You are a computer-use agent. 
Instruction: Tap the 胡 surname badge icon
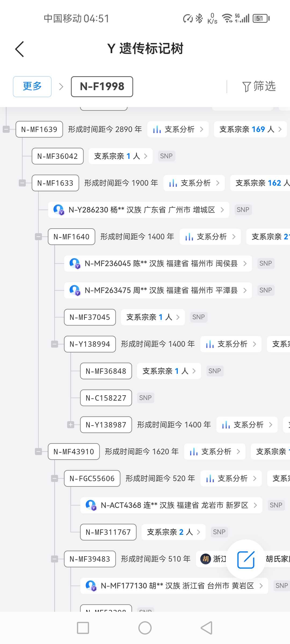pyautogui.click(x=206, y=559)
